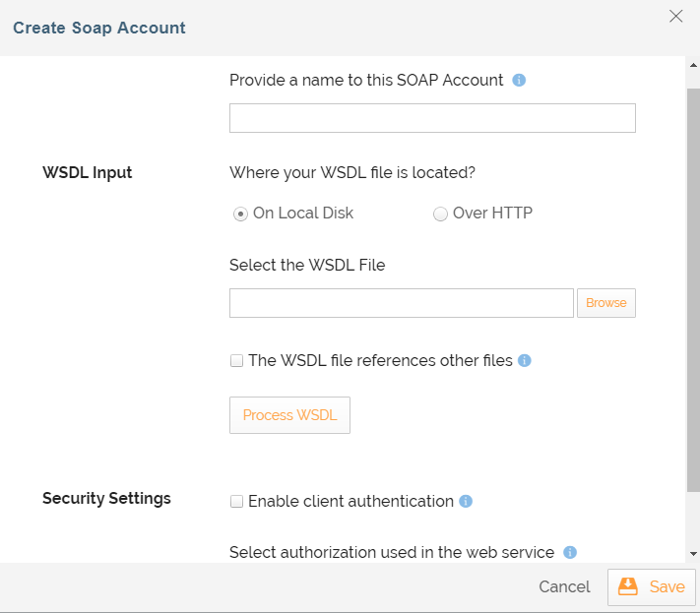Viewport: 700px width, 613px height.
Task: Click the scrollbar down arrow
Action: click(x=693, y=554)
